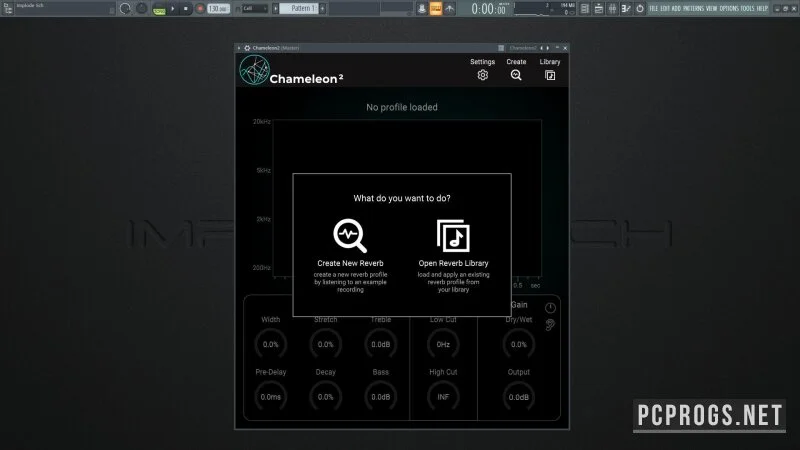
Task: Click Create New Reverb label
Action: coord(350,263)
